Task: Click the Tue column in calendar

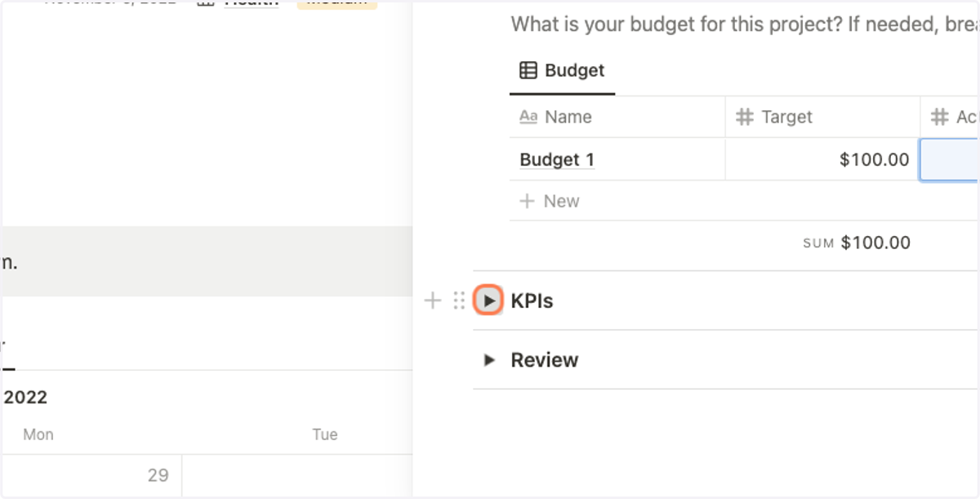Action: 325,434
